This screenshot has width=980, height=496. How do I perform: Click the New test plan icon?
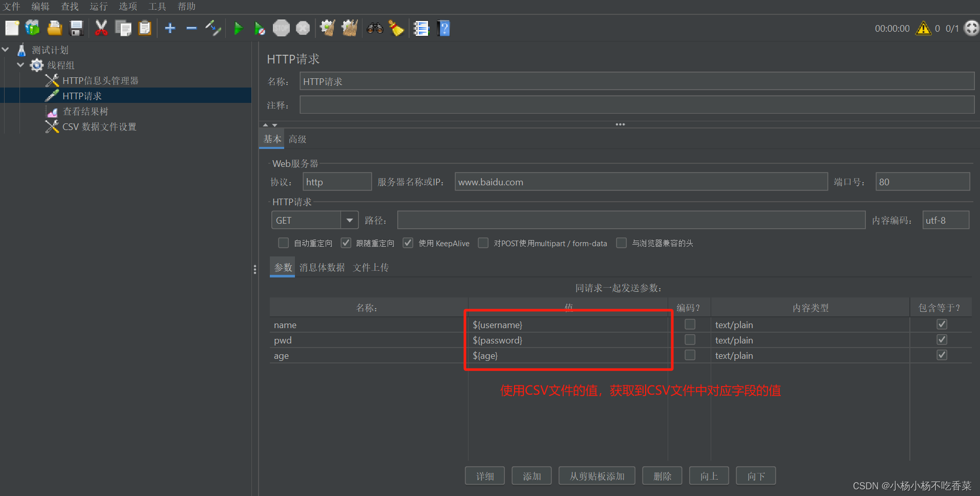(12, 28)
